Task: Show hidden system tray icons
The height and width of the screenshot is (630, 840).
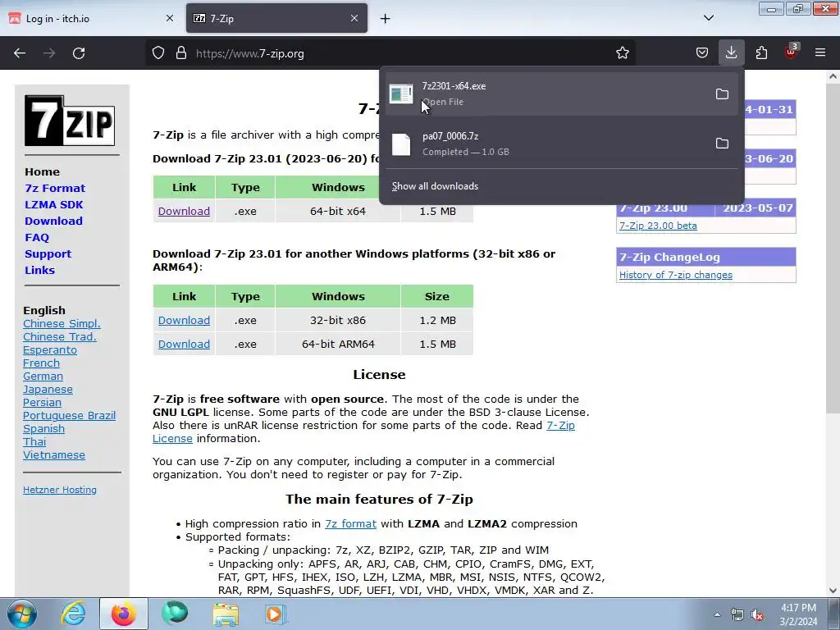Action: click(x=717, y=615)
